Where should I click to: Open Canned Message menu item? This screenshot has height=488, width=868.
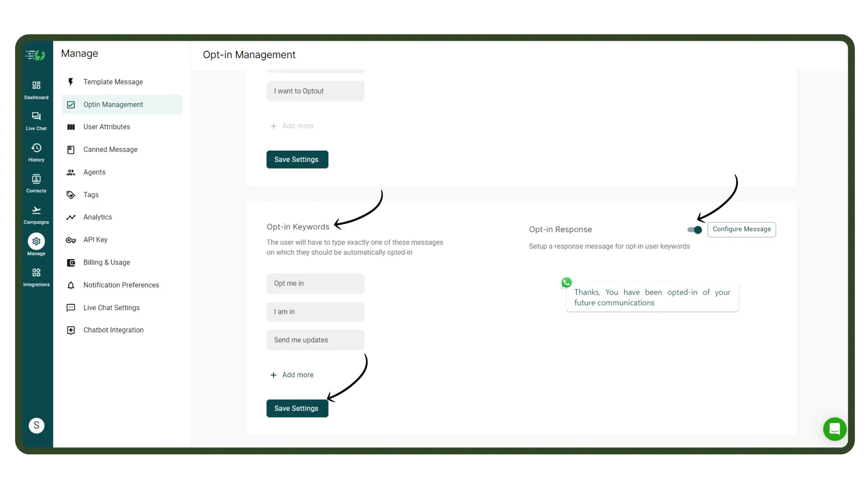122,149
